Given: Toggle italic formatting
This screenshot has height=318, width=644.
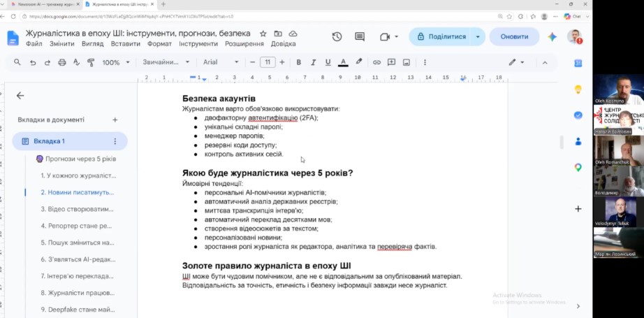Looking at the screenshot, I should 313,62.
